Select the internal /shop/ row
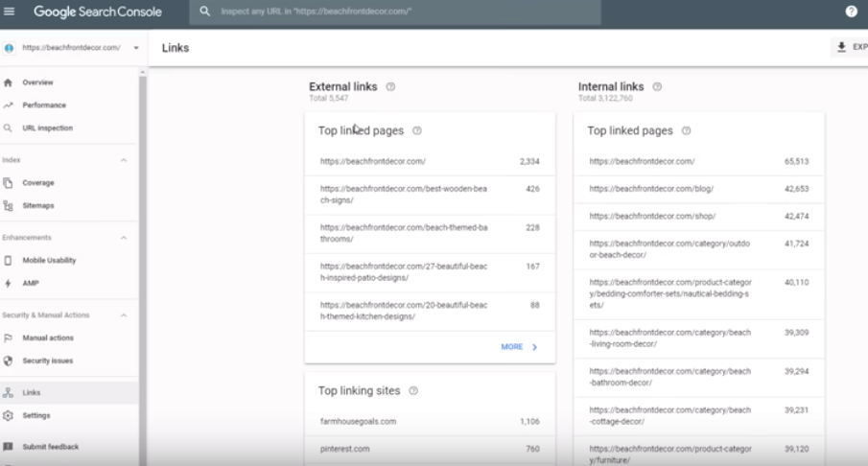This screenshot has height=466, width=868. click(x=698, y=217)
